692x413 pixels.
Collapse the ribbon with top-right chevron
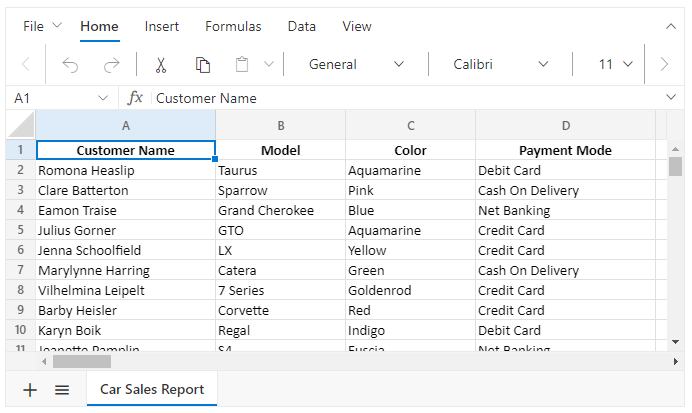tap(671, 26)
